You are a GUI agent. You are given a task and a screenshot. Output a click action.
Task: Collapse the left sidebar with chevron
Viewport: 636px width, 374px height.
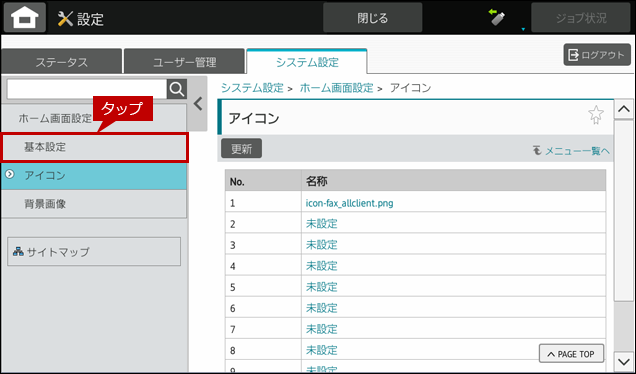(x=198, y=104)
